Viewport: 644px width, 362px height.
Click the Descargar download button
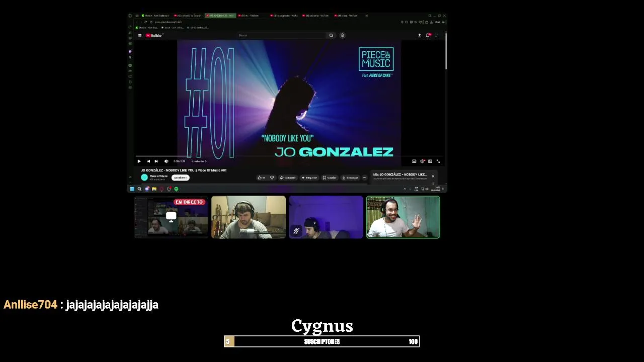point(350,177)
